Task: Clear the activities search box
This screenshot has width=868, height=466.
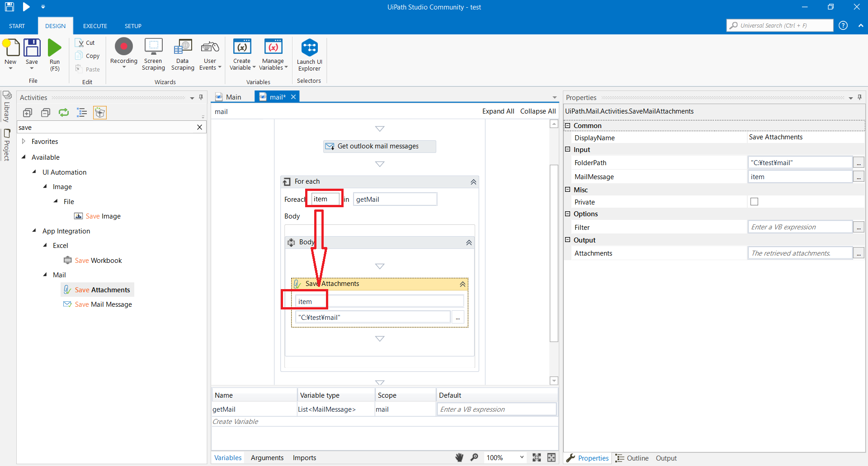Action: [x=199, y=127]
